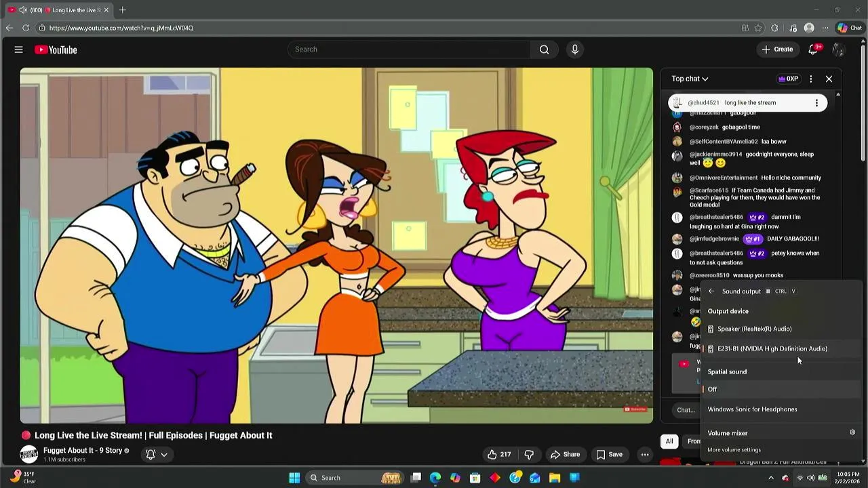Open File Explorer from taskbar
The width and height of the screenshot is (868, 488).
[555, 478]
